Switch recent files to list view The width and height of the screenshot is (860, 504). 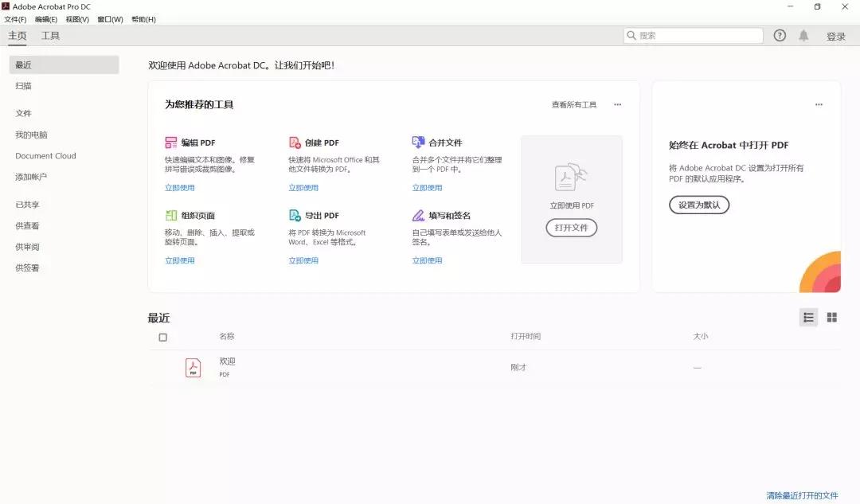(808, 317)
